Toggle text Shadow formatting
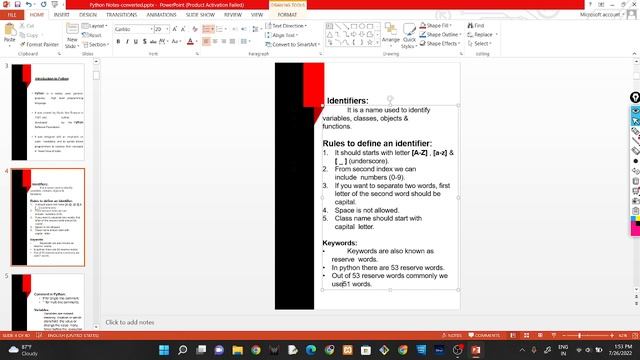 pyautogui.click(x=144, y=42)
